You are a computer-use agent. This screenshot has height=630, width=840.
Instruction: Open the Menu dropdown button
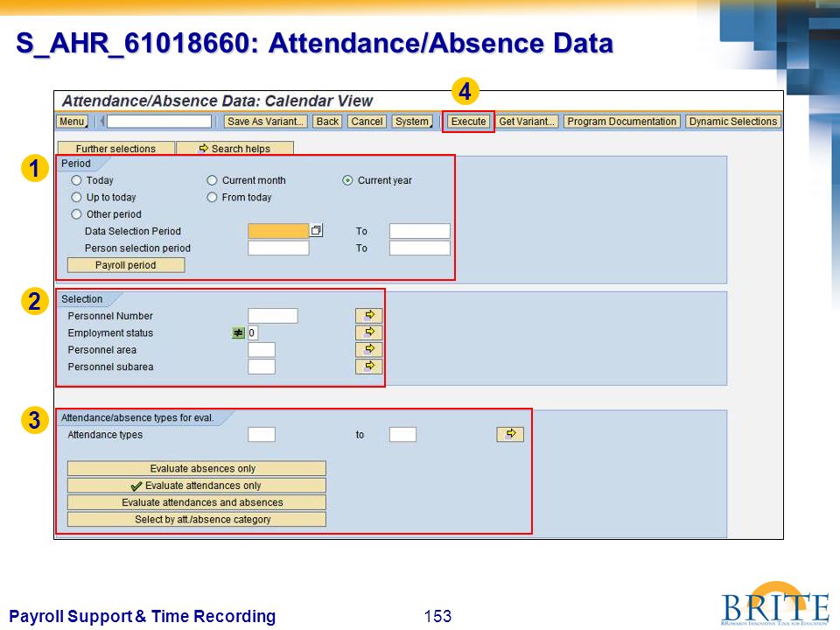[x=73, y=122]
